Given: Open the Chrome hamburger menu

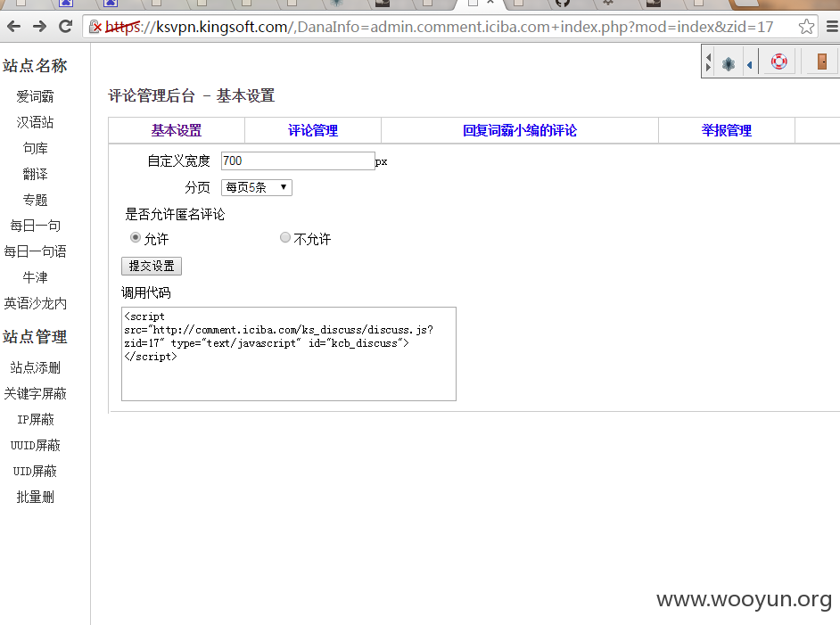Looking at the screenshot, I should pos(832,26).
